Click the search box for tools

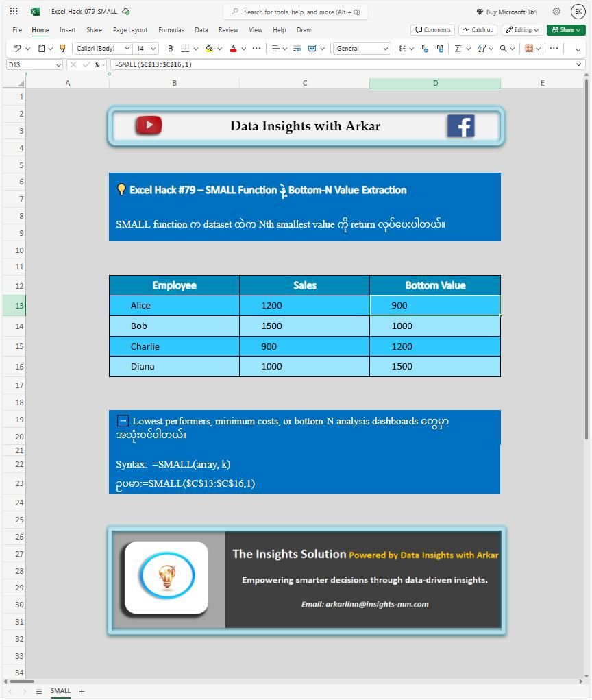296,12
